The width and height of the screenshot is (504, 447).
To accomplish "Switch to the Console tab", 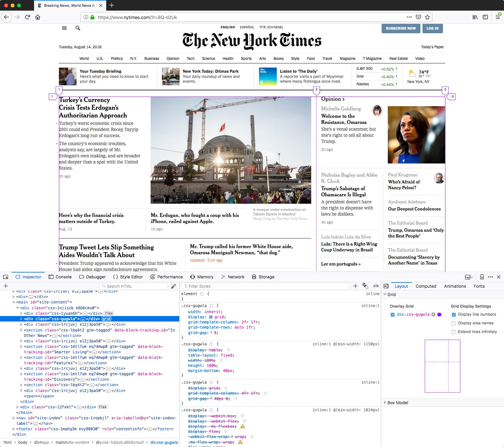I will 60,277.
